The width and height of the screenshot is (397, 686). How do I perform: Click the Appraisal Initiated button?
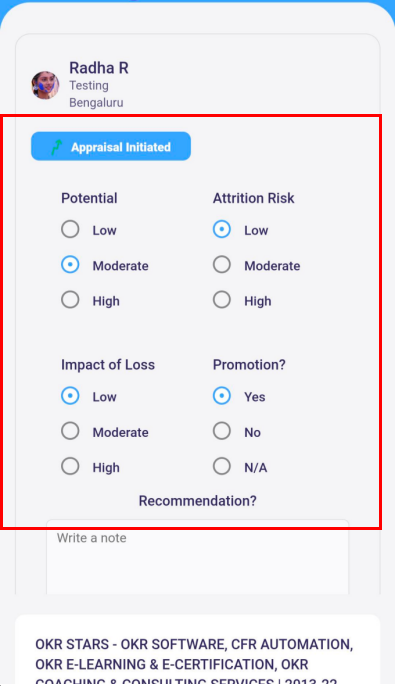[x=111, y=147]
